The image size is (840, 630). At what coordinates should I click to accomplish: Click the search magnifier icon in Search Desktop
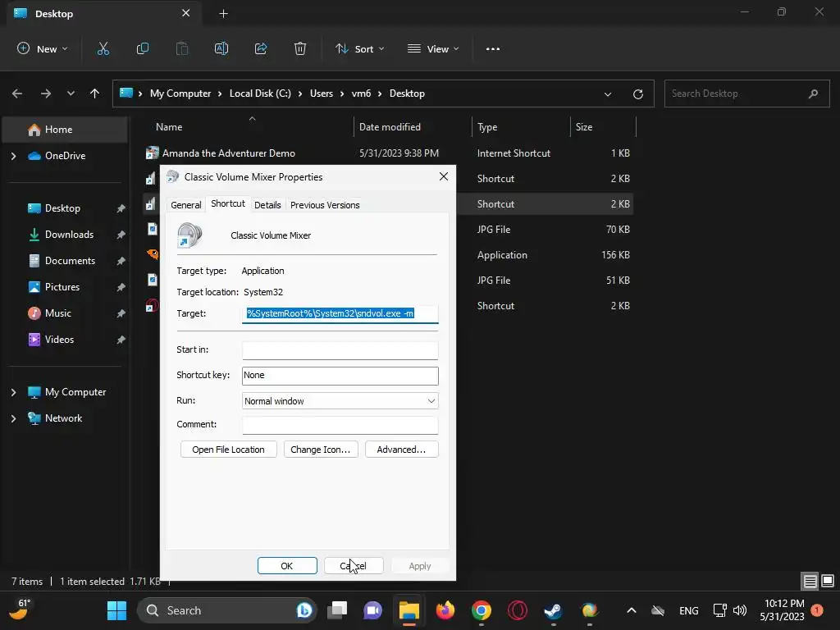813,94
